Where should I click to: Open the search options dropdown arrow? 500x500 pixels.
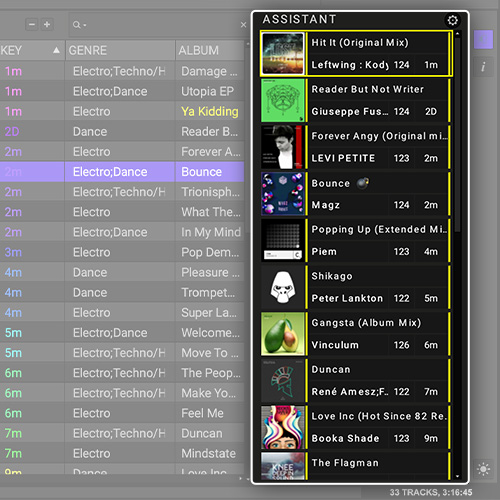click(x=85, y=25)
